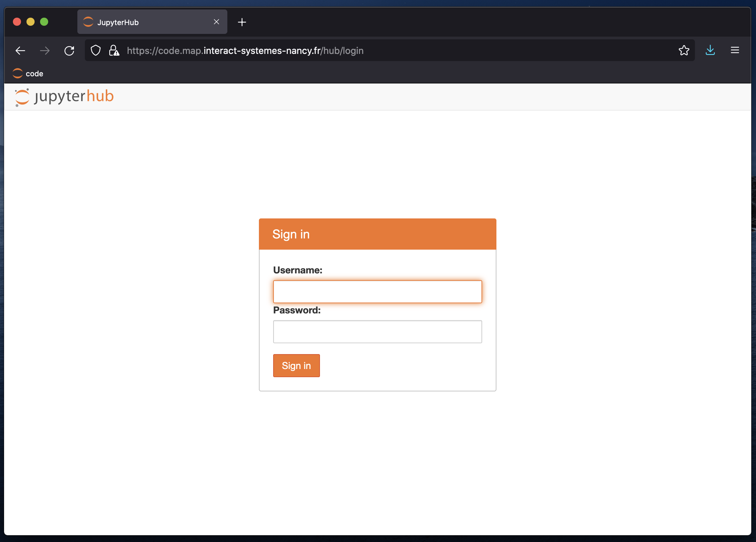756x542 pixels.
Task: Open the tracking protection shield
Action: pos(96,51)
